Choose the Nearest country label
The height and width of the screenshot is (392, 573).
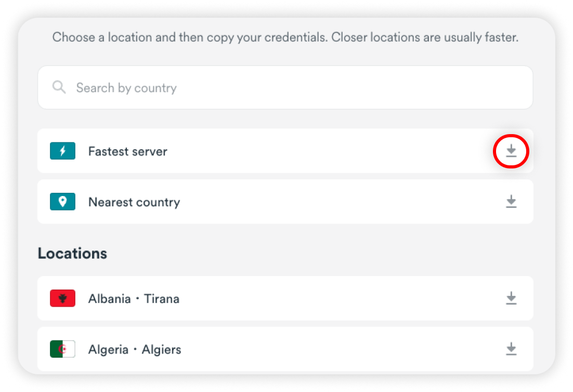pos(134,202)
